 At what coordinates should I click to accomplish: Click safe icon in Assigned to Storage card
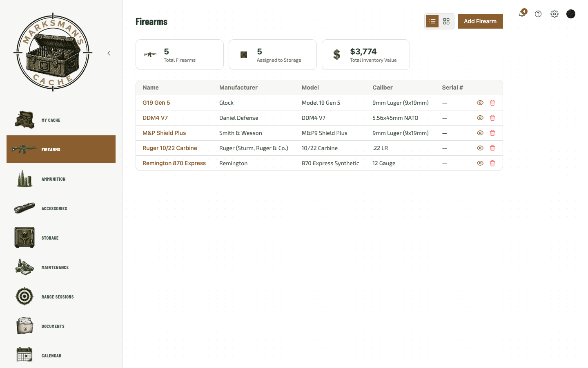(x=244, y=54)
